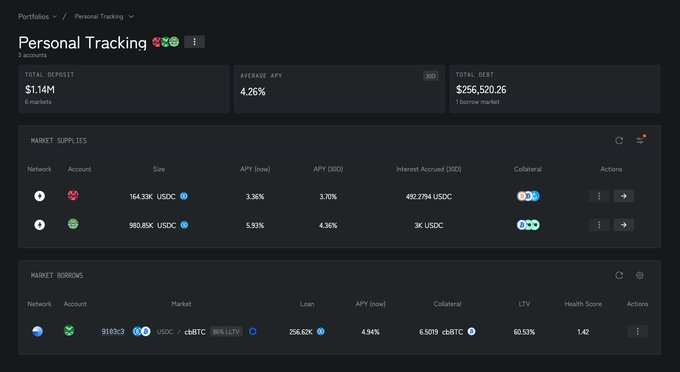Open more actions for the 164.33K USDC supply
The image size is (680, 372).
(x=599, y=196)
